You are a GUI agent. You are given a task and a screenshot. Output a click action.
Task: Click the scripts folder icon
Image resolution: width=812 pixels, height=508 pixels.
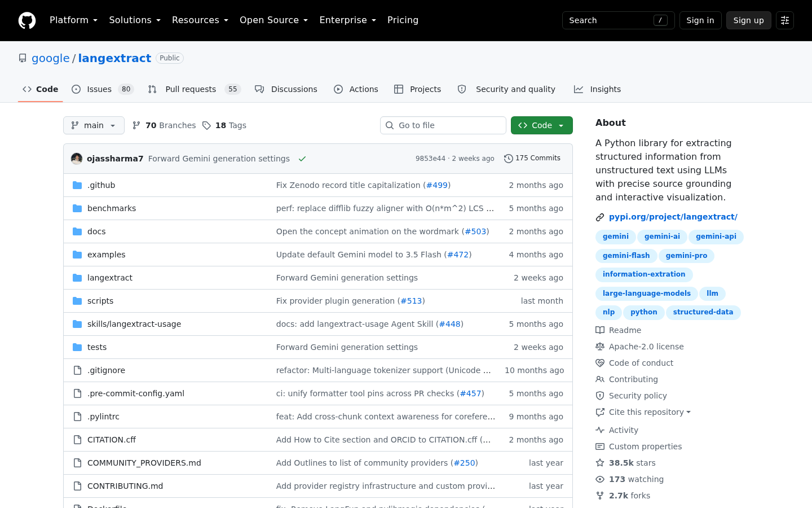pos(77,301)
